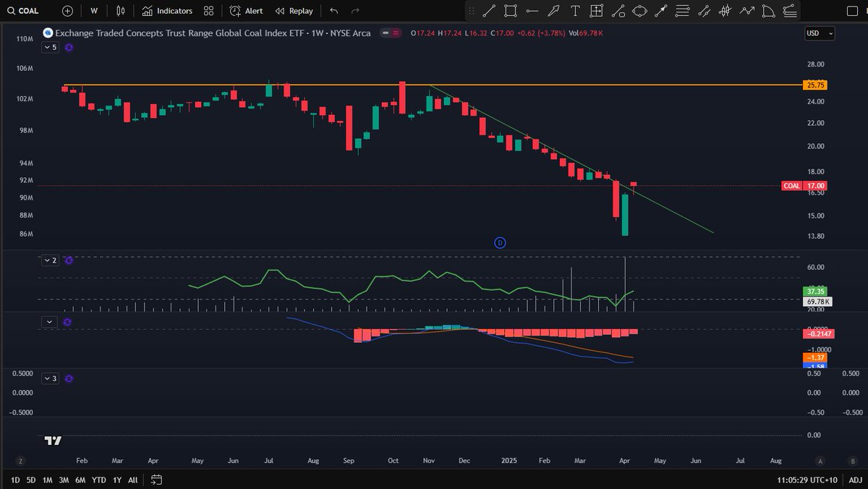Click the TradingView logo on chart
Image resolution: width=868 pixels, height=489 pixels.
coord(53,440)
